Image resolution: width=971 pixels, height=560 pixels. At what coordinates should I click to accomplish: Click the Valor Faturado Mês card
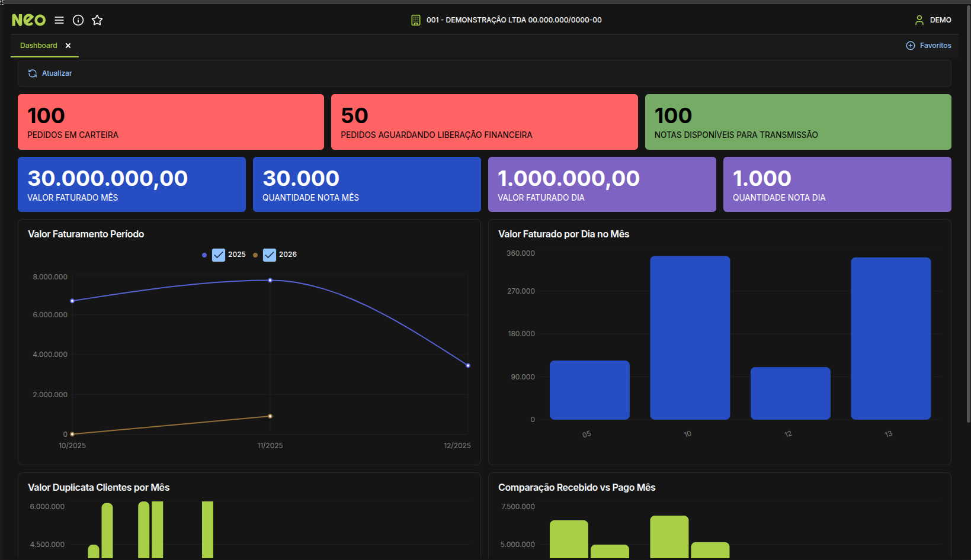click(132, 184)
